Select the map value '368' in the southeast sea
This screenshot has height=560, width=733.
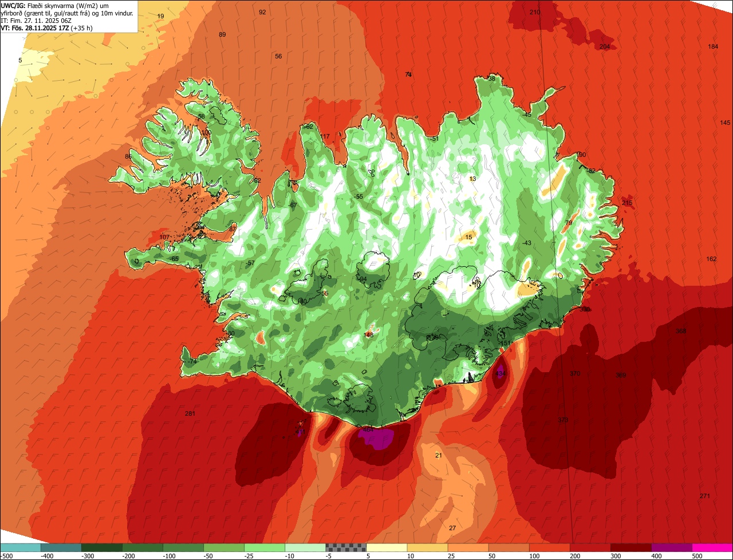point(681,331)
